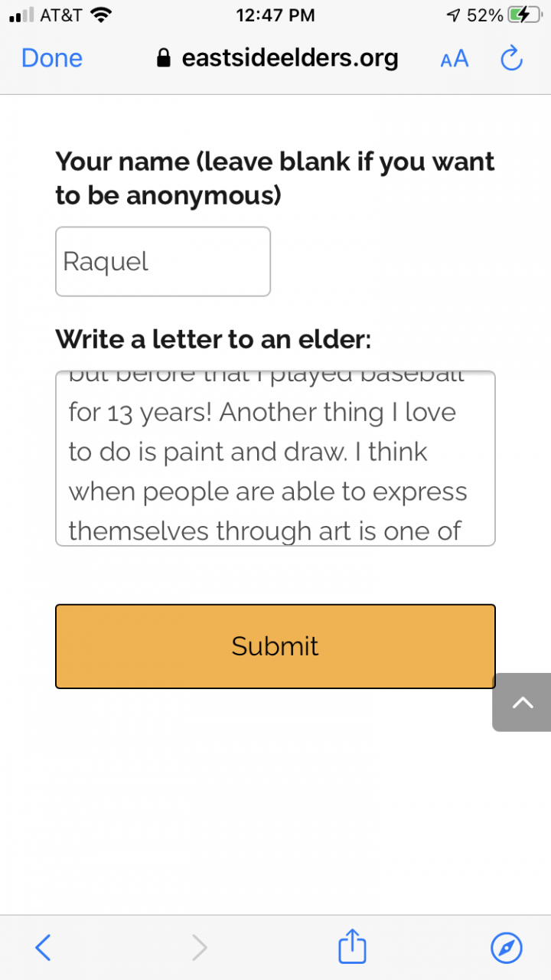Tap the location services arrow icon
The height and width of the screenshot is (980, 551).
point(454,15)
